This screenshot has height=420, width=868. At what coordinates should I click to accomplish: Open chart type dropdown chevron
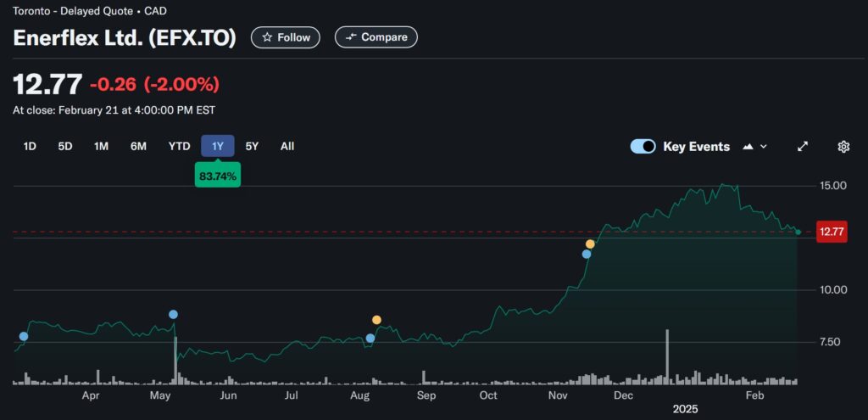pyautogui.click(x=764, y=147)
